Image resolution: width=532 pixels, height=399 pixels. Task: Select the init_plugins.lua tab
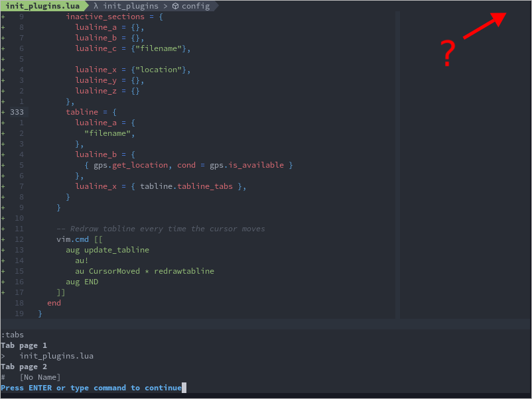click(42, 5)
